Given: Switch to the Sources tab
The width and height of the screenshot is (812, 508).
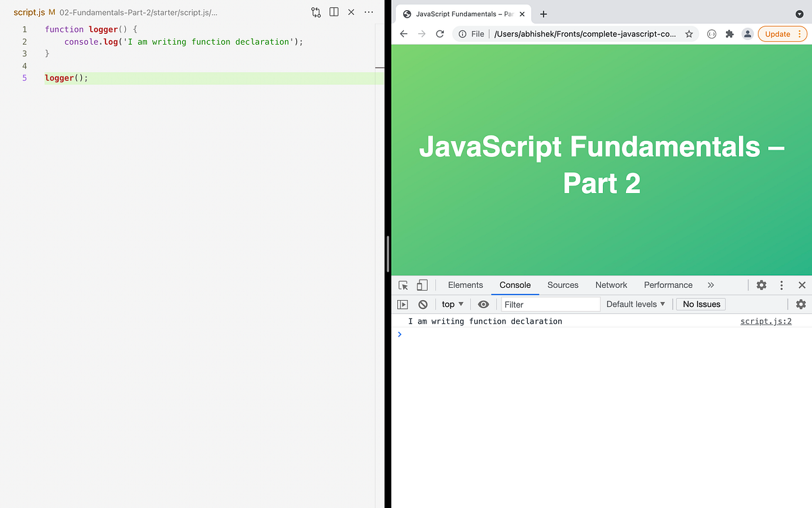Looking at the screenshot, I should (x=562, y=285).
